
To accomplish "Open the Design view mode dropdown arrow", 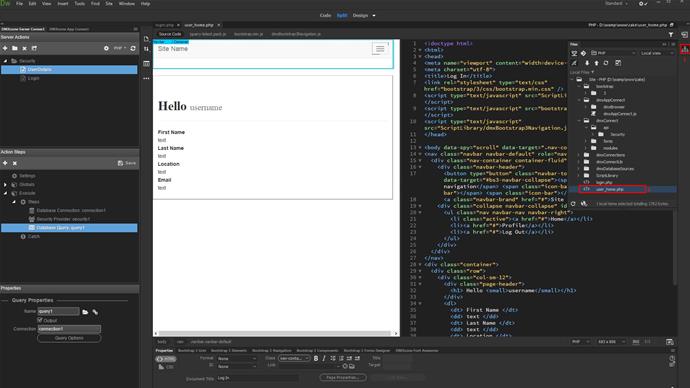I will coord(374,15).
